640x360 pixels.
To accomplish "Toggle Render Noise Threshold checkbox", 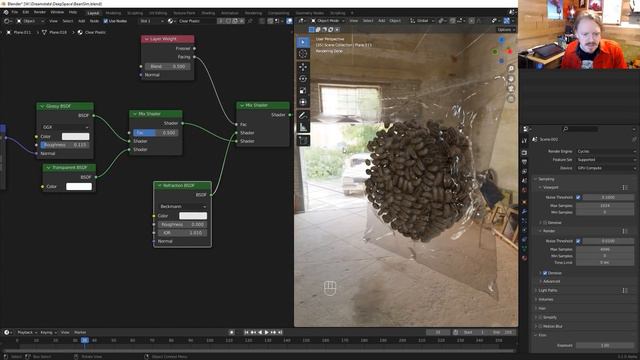I will (578, 241).
